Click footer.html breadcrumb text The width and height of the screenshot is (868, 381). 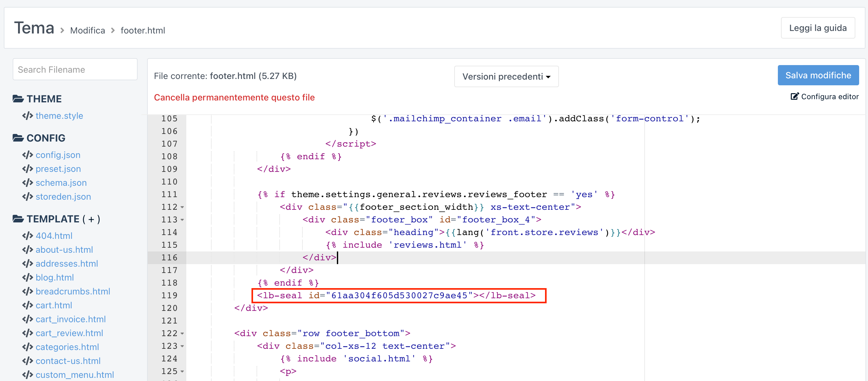tap(143, 30)
